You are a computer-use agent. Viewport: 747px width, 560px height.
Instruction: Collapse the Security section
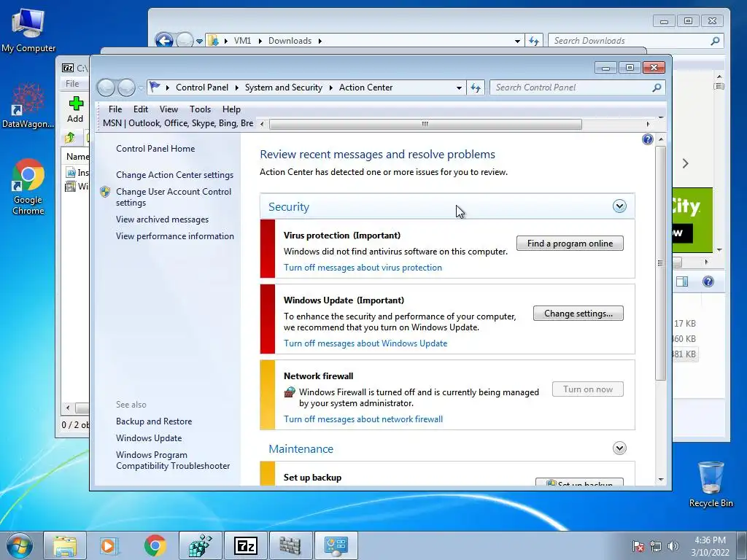pyautogui.click(x=619, y=206)
